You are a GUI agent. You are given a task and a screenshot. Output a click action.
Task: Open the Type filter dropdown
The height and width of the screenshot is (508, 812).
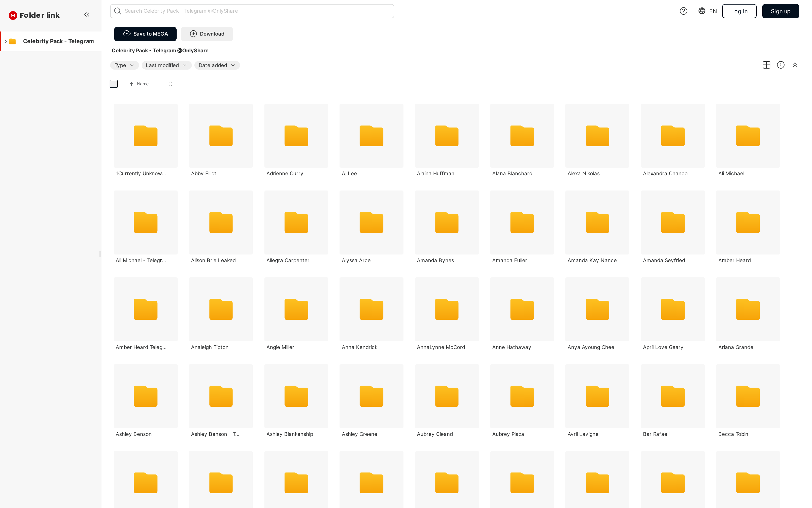[x=124, y=65]
